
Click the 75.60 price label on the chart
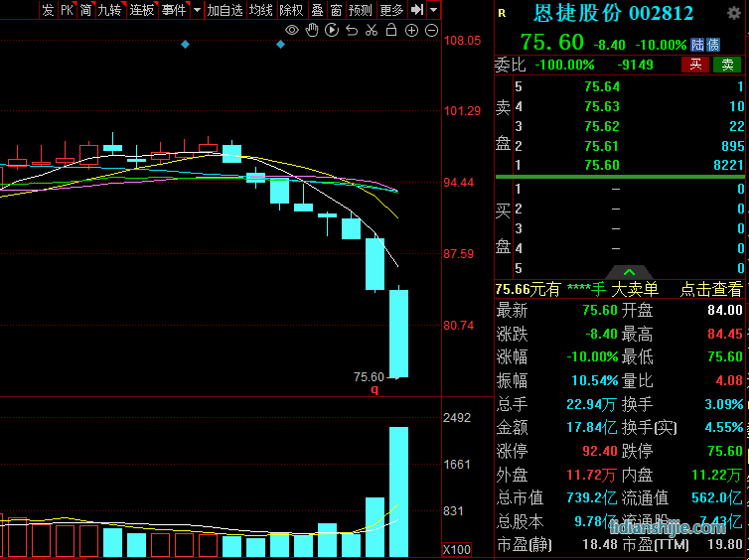coord(369,376)
